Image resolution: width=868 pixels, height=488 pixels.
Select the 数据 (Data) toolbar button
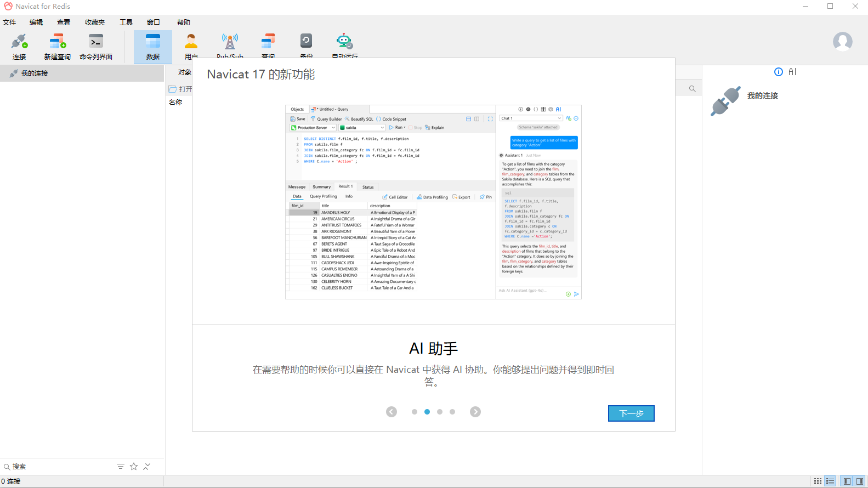pyautogui.click(x=153, y=47)
